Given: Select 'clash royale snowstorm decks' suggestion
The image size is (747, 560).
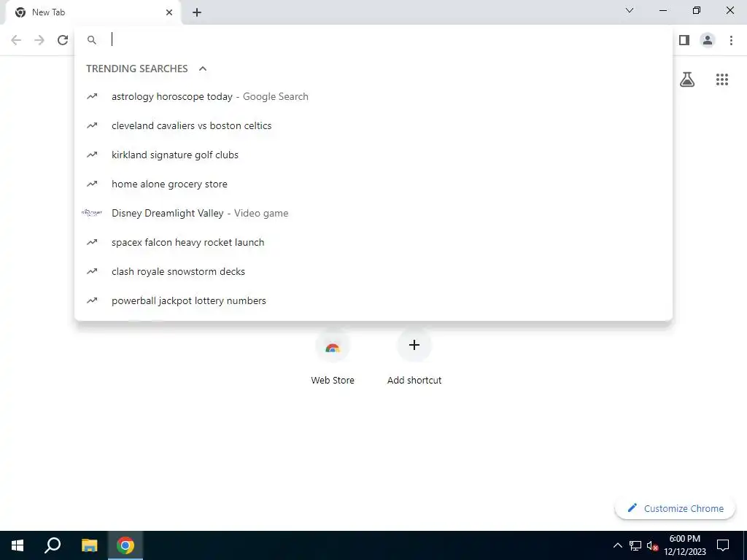Looking at the screenshot, I should coord(373,271).
